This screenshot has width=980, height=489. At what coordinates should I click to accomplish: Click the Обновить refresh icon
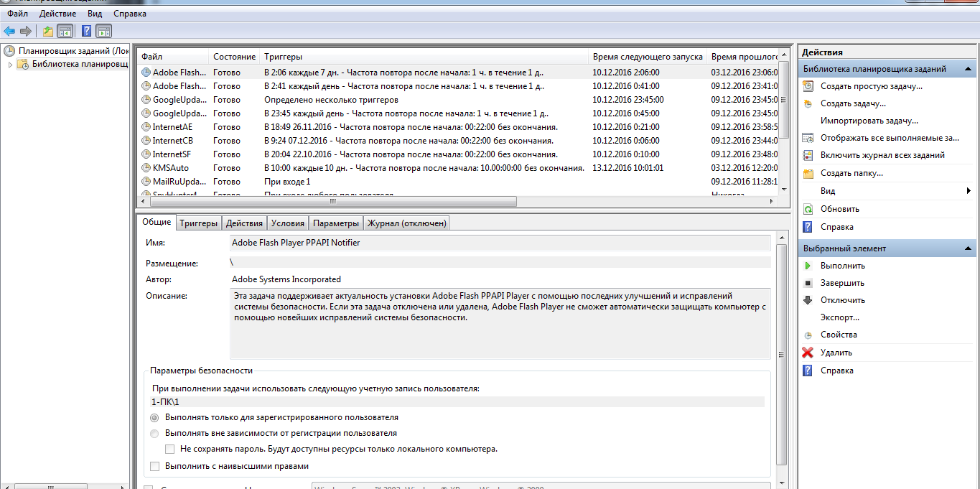click(808, 209)
